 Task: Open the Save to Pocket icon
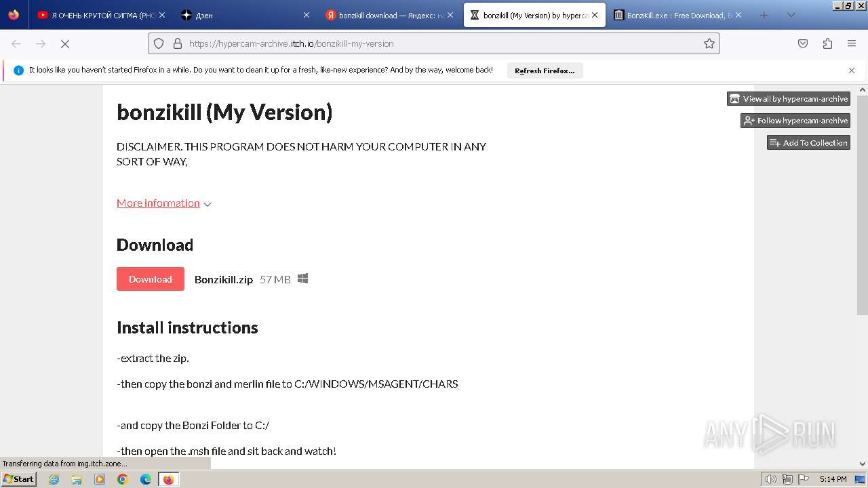click(803, 43)
